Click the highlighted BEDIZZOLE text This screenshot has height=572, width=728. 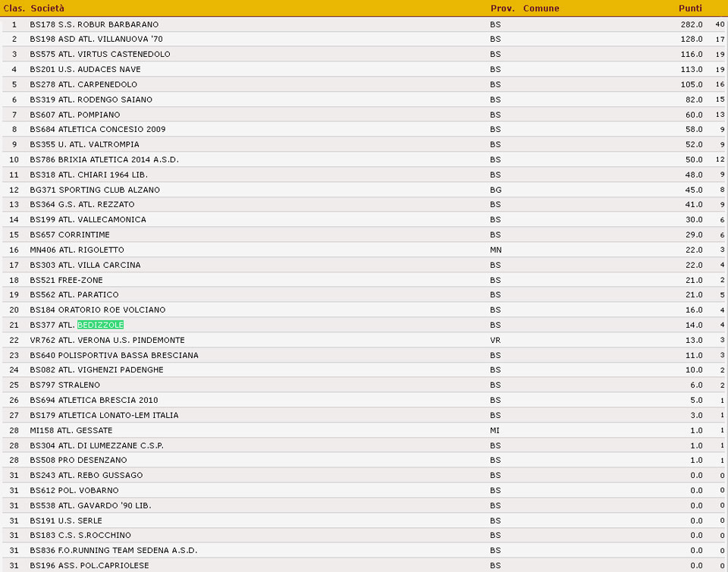[x=100, y=325]
